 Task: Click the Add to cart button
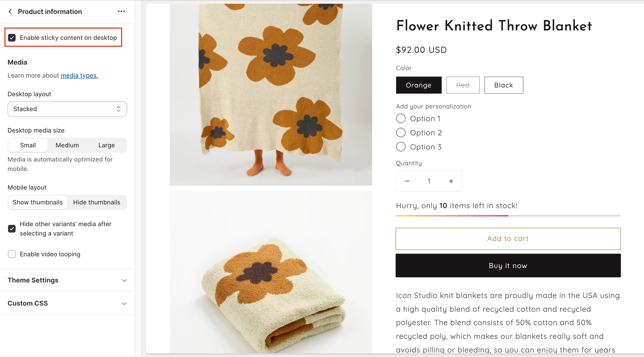click(x=508, y=239)
